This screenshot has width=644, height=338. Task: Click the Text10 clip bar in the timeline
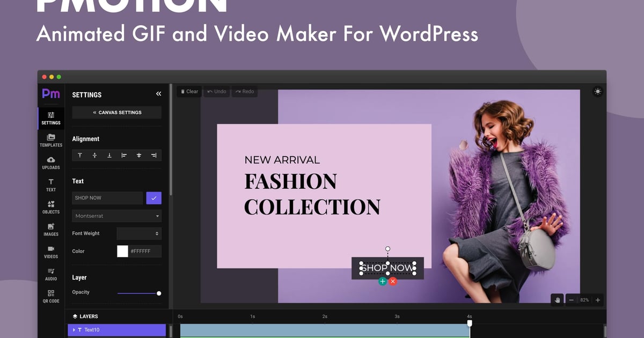(325, 330)
